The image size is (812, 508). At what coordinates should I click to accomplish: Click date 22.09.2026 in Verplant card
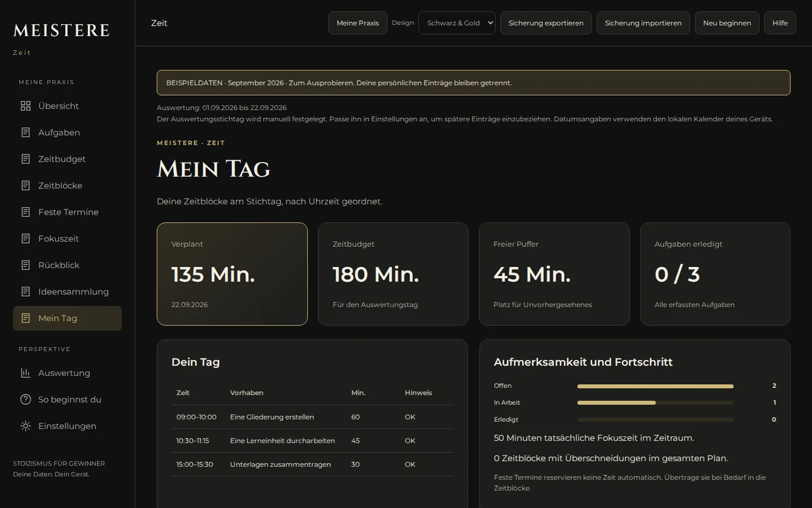189,305
